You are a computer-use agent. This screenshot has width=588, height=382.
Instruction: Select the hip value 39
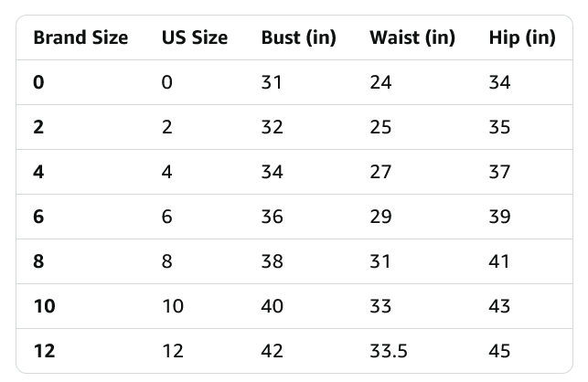pyautogui.click(x=499, y=217)
